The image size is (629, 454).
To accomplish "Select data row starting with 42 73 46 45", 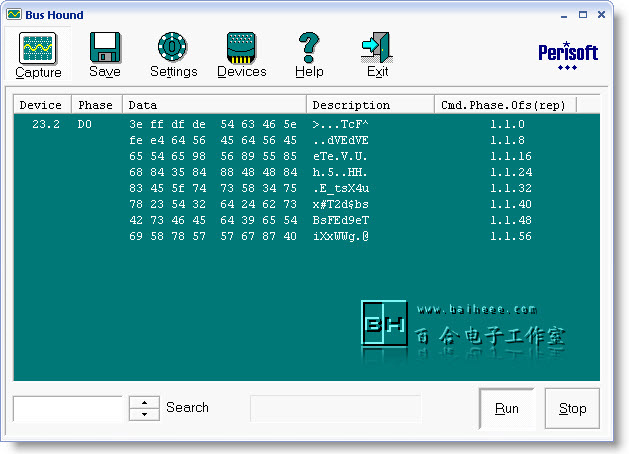I will coord(213,221).
